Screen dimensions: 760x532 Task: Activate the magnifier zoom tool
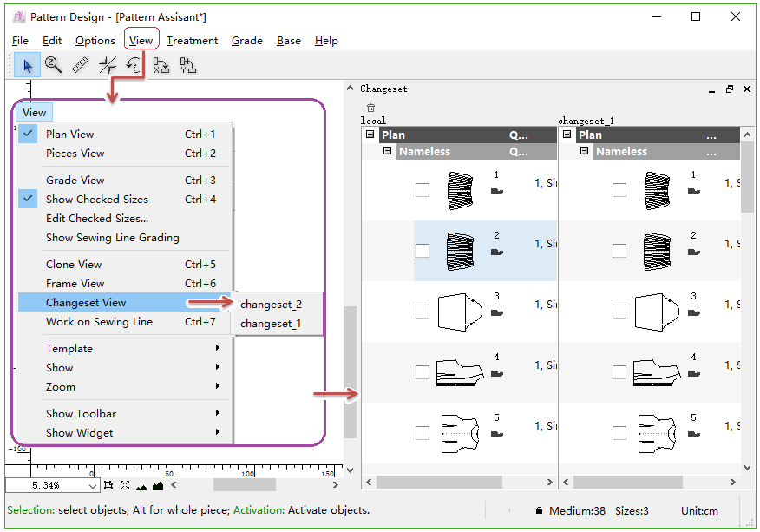coord(54,65)
